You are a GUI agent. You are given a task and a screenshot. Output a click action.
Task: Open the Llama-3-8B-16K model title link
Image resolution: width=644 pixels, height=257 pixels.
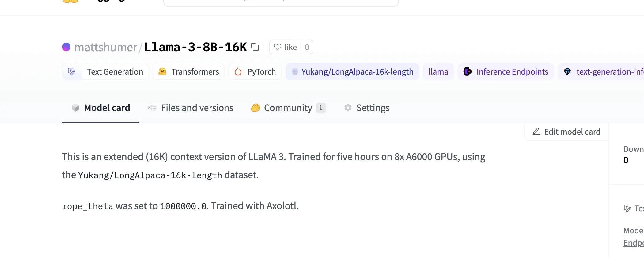click(x=195, y=47)
